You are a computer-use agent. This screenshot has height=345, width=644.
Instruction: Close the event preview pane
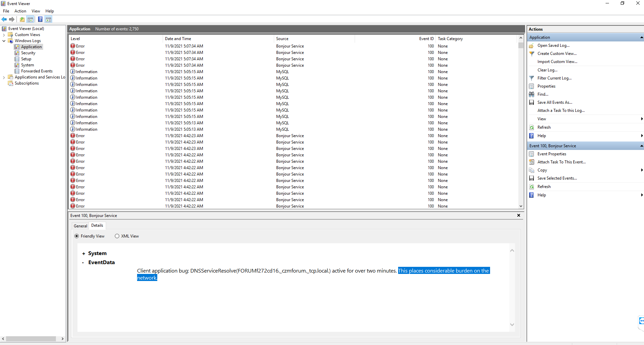518,215
